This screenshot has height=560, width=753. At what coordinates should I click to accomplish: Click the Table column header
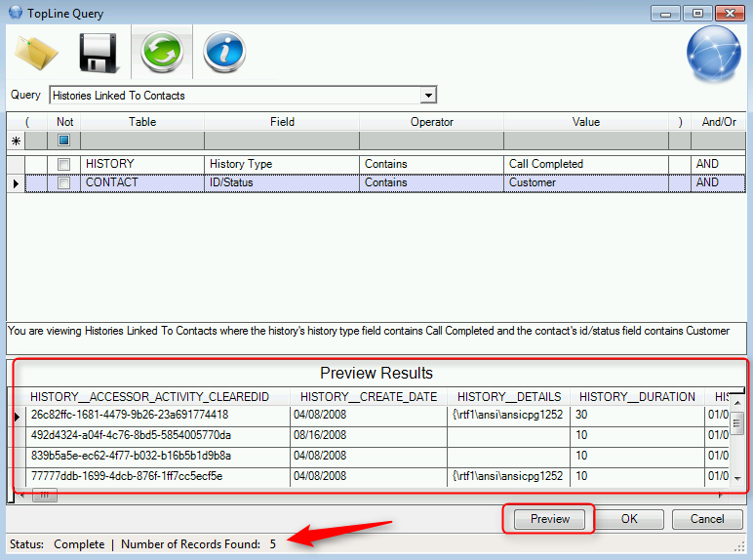pos(142,122)
